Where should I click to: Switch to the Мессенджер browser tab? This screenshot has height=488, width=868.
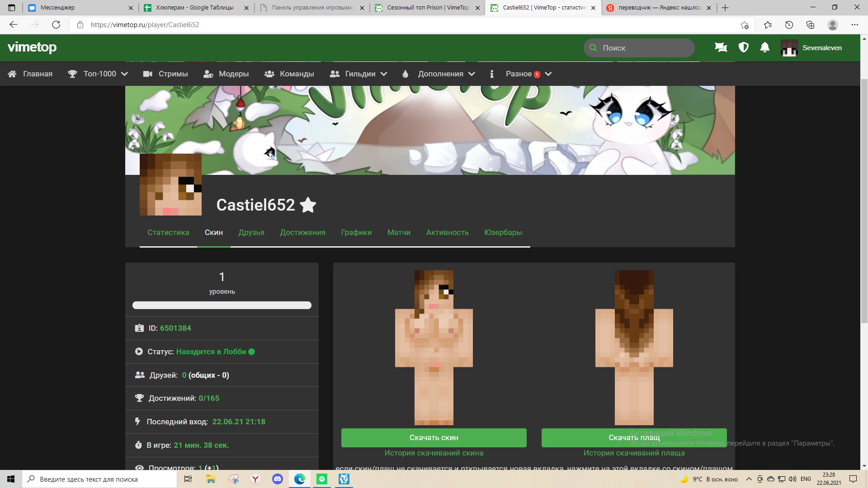click(x=80, y=8)
